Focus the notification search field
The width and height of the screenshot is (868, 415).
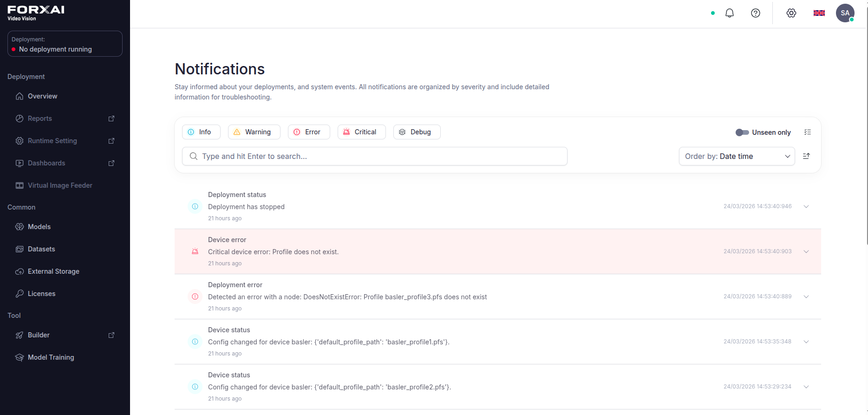(375, 156)
